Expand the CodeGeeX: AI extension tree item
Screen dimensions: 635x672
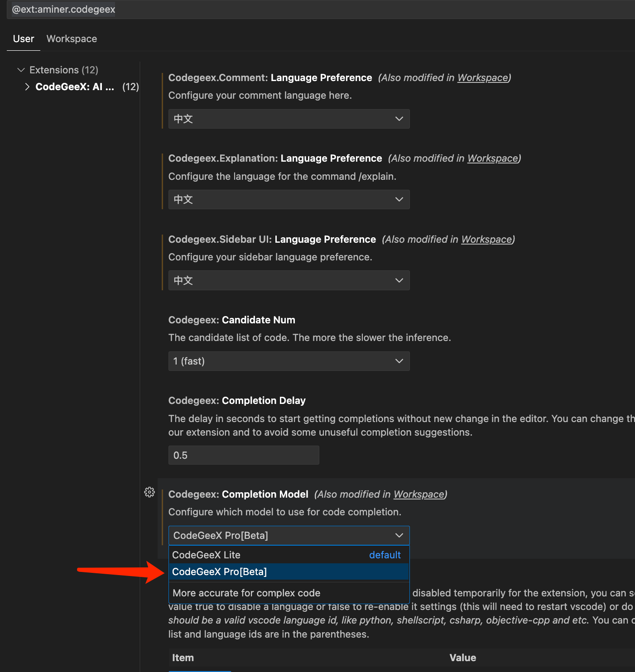pyautogui.click(x=27, y=86)
